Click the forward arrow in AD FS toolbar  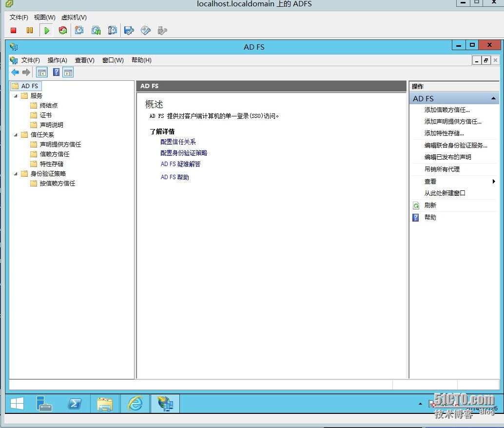[26, 72]
